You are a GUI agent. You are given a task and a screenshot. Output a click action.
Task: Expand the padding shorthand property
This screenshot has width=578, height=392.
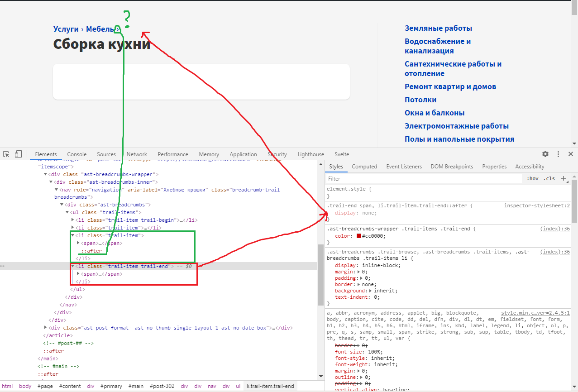pos(362,278)
